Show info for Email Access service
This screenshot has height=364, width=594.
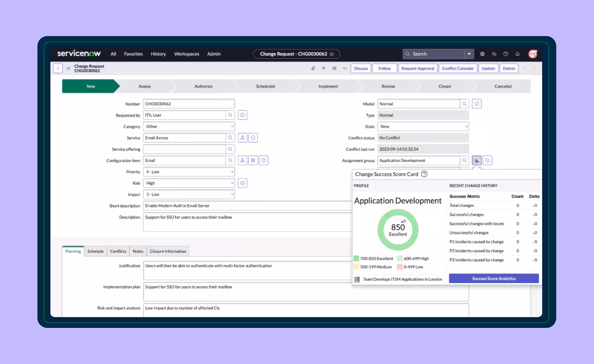click(x=253, y=138)
